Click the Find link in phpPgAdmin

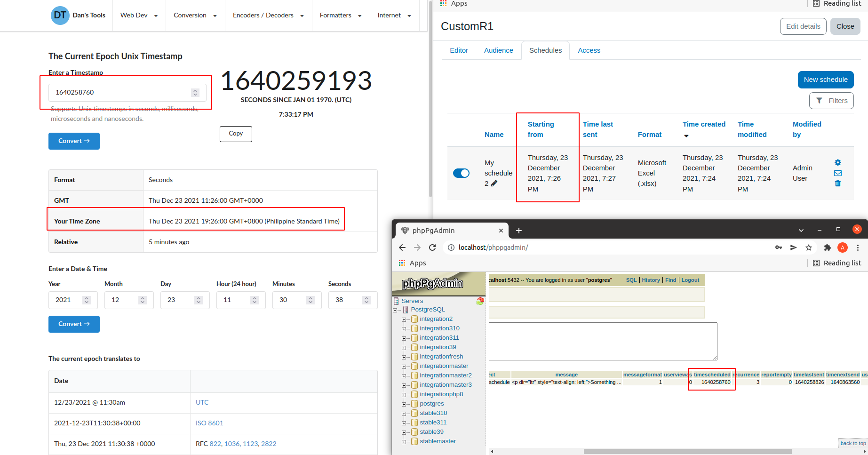pos(670,280)
